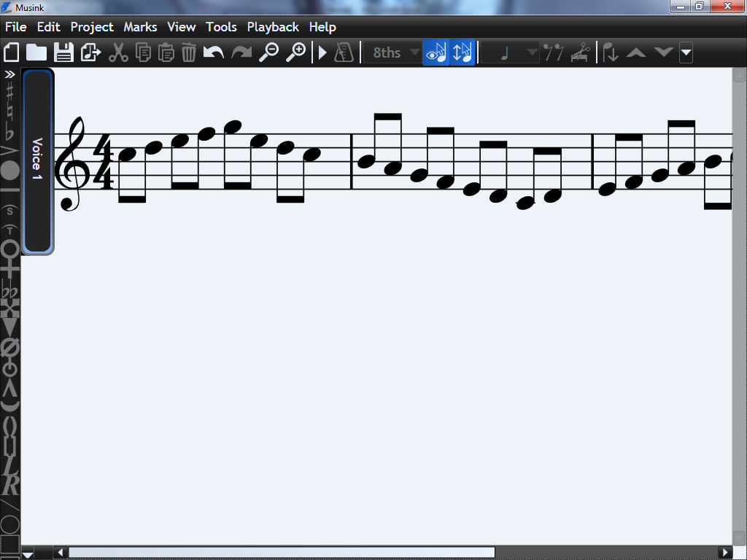Image resolution: width=747 pixels, height=560 pixels.
Task: Expand the sidebar with double chevron
Action: click(x=10, y=74)
